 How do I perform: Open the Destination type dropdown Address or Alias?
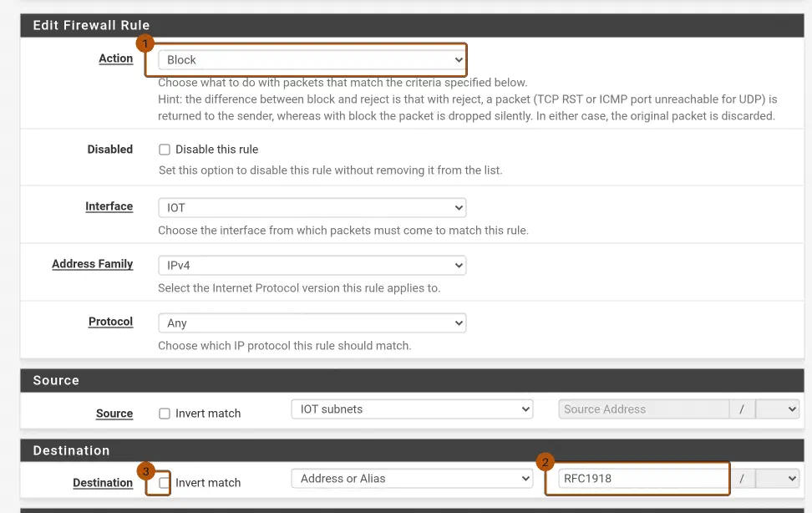pyautogui.click(x=412, y=479)
